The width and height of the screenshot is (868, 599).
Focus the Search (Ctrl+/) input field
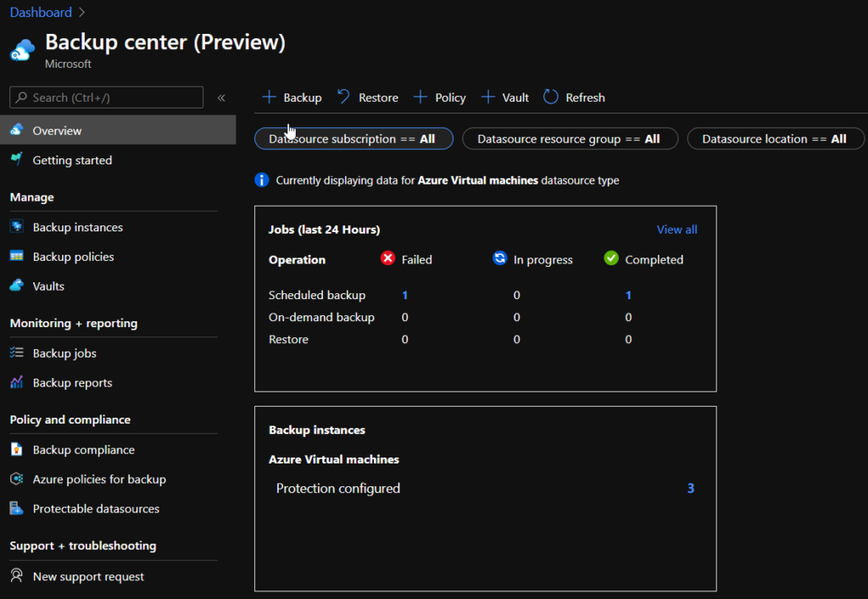106,97
